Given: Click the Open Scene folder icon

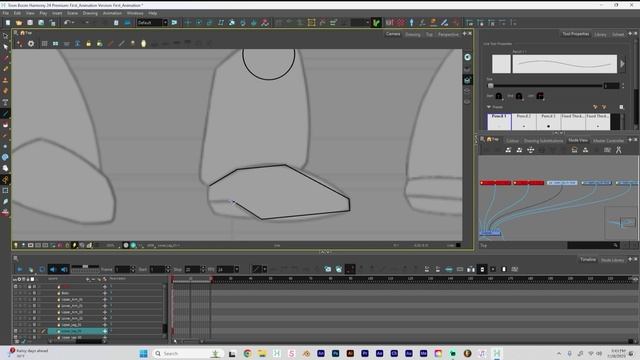Looking at the screenshot, I should (x=19, y=23).
